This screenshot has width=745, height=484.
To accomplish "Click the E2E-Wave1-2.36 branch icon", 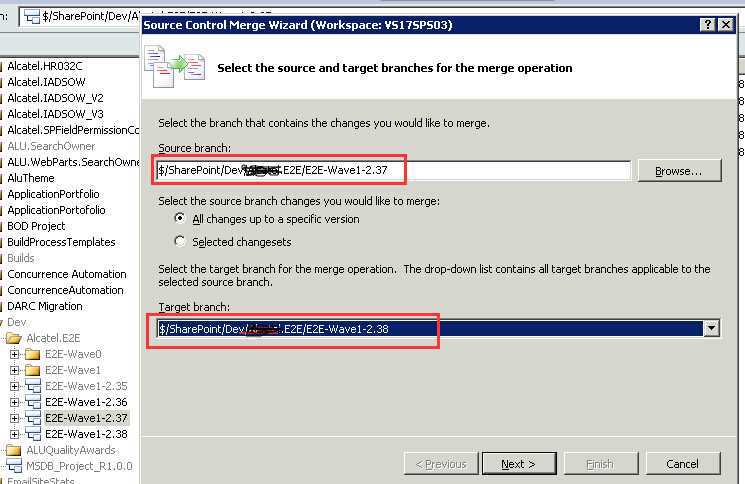I will click(33, 402).
